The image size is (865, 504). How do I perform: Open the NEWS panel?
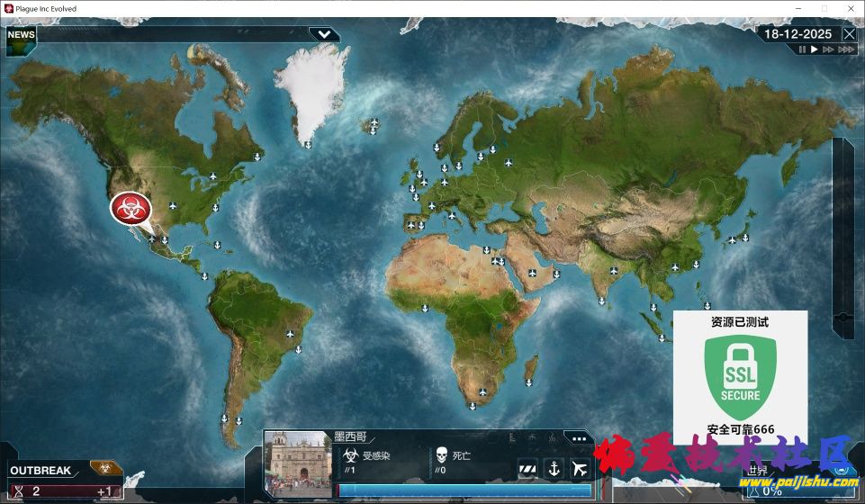(22, 35)
